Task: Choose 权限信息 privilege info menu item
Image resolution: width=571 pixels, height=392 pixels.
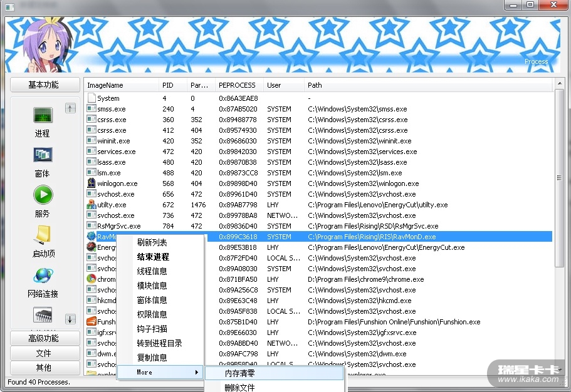Action: (x=160, y=314)
